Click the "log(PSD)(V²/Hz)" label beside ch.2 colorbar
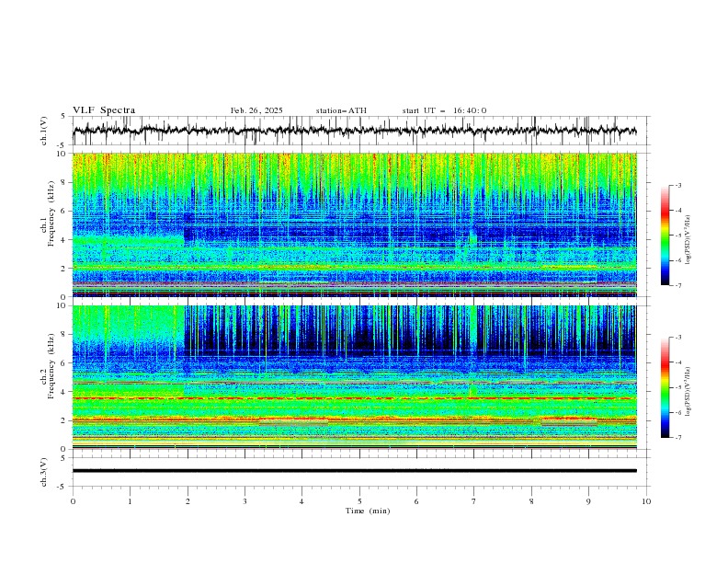Image resolution: width=728 pixels, height=563 pixels. click(x=688, y=392)
